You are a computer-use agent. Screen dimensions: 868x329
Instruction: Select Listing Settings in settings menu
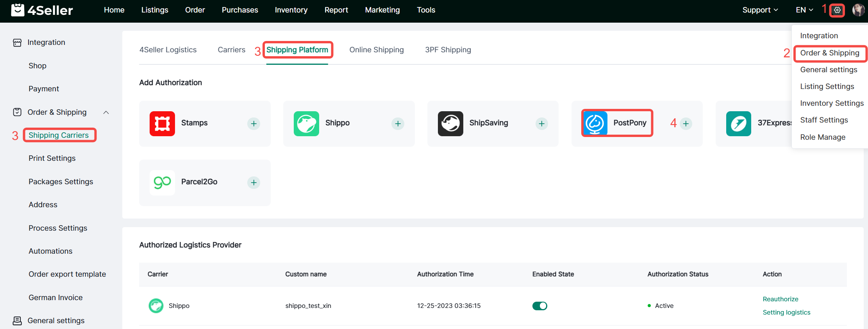[827, 87]
